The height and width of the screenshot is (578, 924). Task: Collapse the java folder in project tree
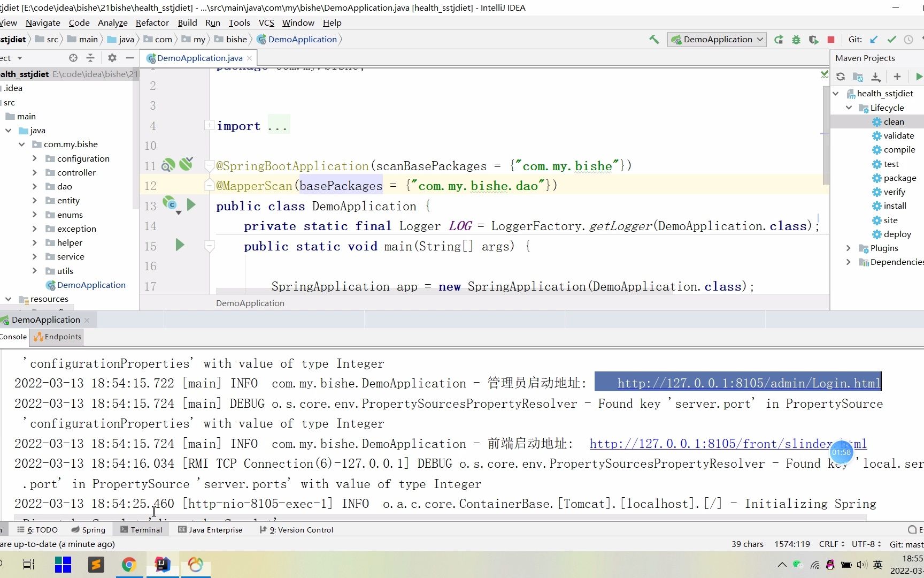pos(9,131)
